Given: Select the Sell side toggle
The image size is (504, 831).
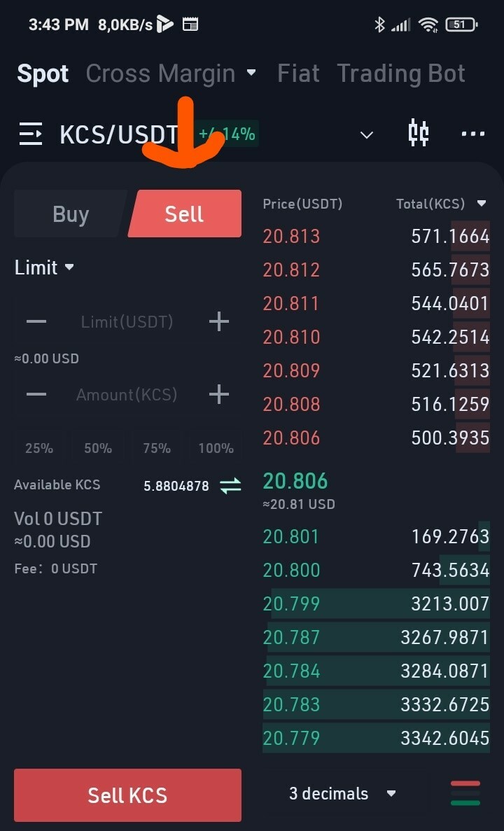Looking at the screenshot, I should (x=185, y=214).
